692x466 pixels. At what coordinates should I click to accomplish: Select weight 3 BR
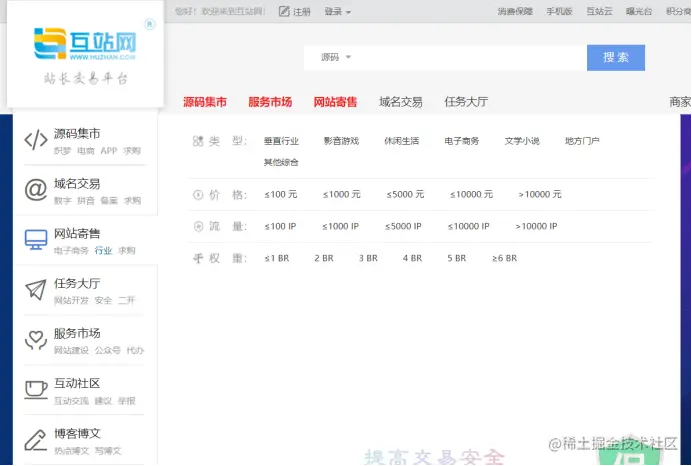pos(368,259)
